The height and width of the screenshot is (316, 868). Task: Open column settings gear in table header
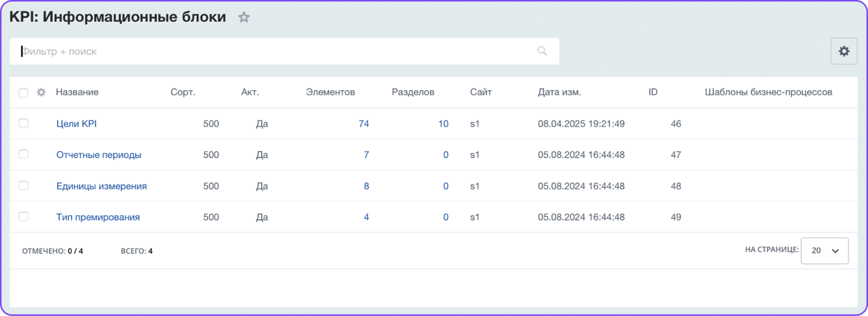click(41, 92)
